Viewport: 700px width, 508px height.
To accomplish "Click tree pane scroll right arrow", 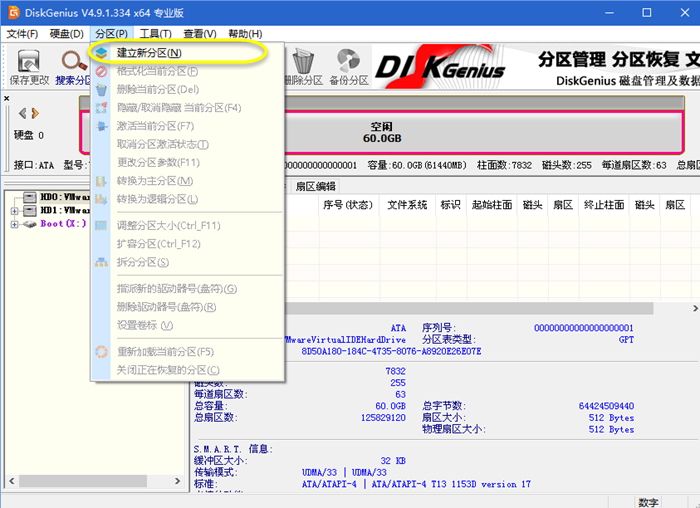I will tap(178, 481).
